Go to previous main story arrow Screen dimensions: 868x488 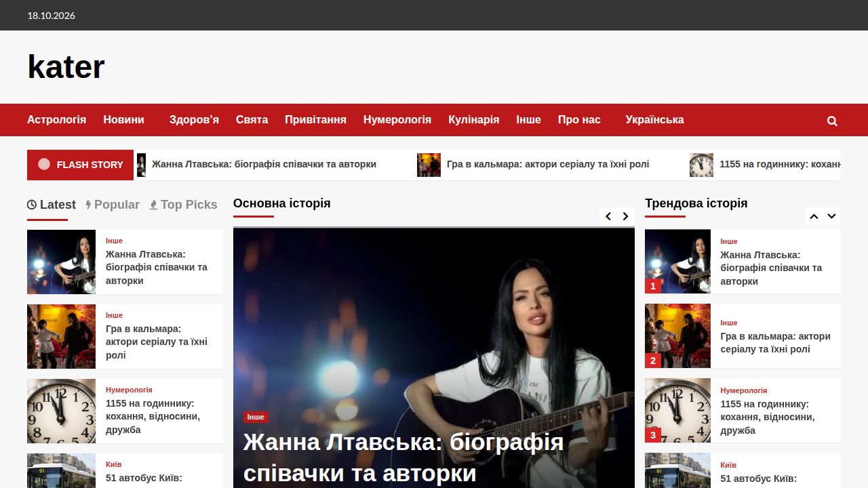click(608, 216)
